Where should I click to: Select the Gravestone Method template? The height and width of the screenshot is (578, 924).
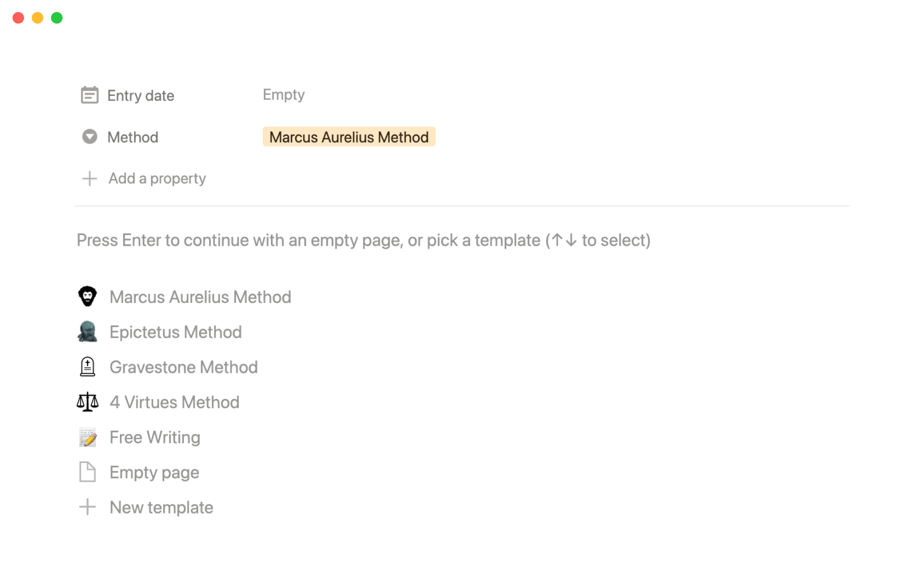(x=183, y=368)
